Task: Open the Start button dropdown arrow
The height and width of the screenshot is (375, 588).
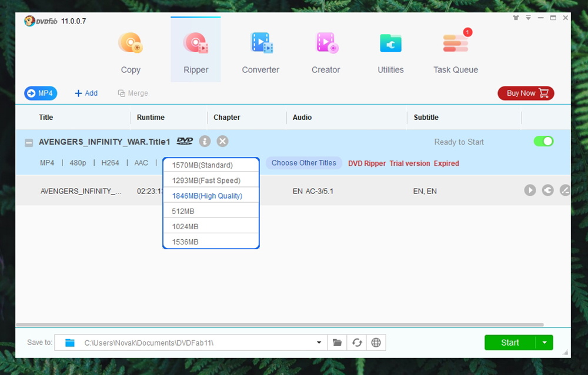Action: 544,343
